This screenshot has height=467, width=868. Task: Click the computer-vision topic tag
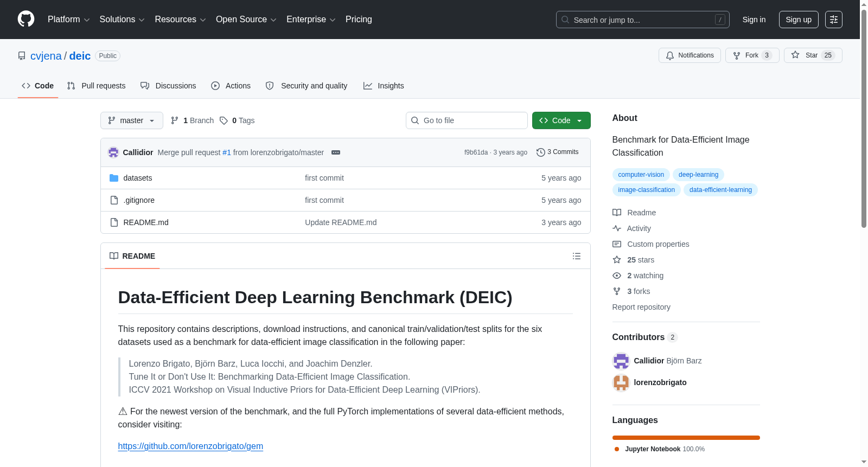[641, 175]
